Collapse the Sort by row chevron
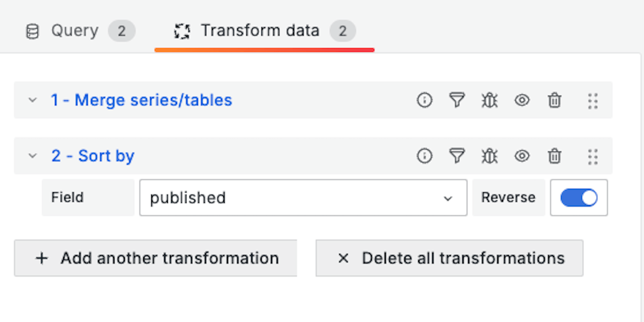 tap(33, 156)
